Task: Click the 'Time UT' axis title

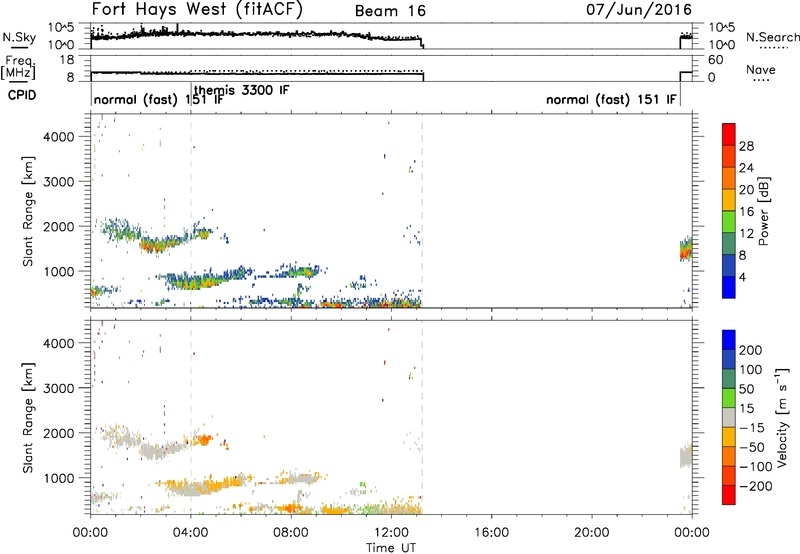Action: click(391, 548)
